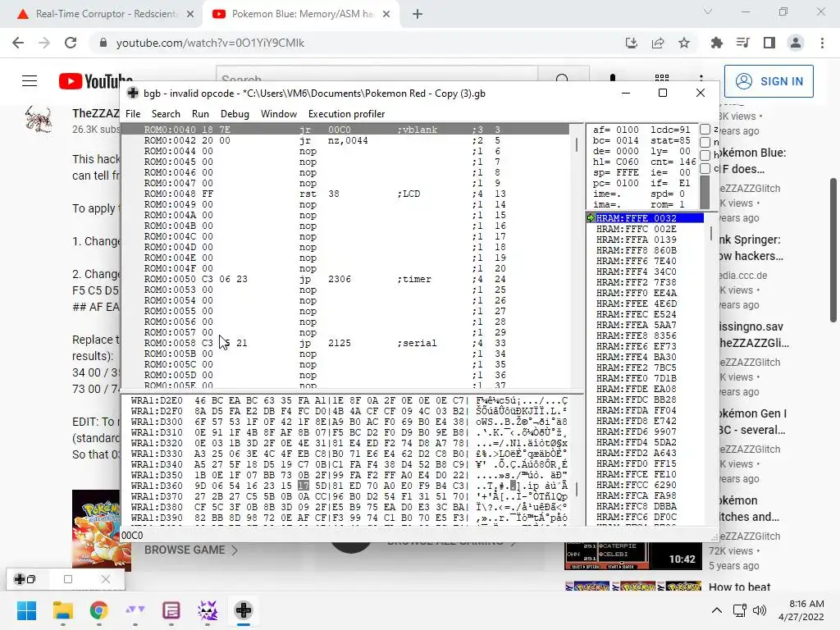This screenshot has height=630, width=840.
Task: Bookmark this page with the star icon
Action: coord(684,43)
